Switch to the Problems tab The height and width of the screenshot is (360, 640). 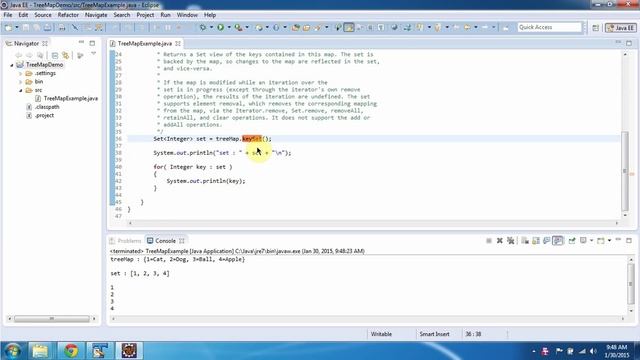[126, 241]
